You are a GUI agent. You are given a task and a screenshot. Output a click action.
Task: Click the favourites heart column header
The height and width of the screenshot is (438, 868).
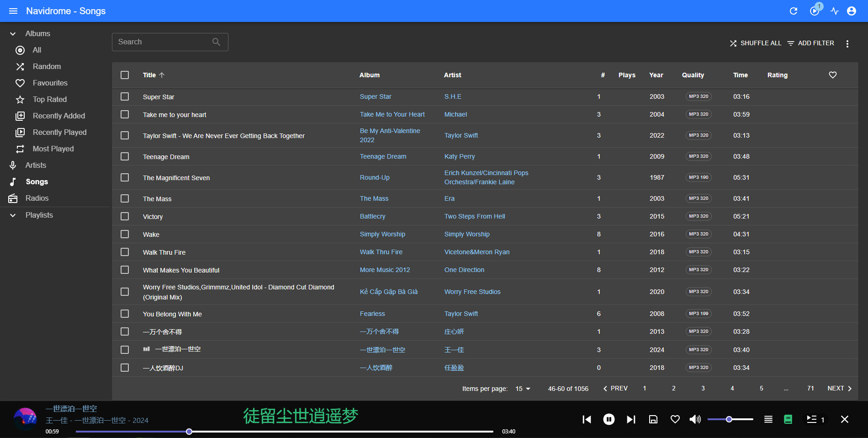point(833,75)
